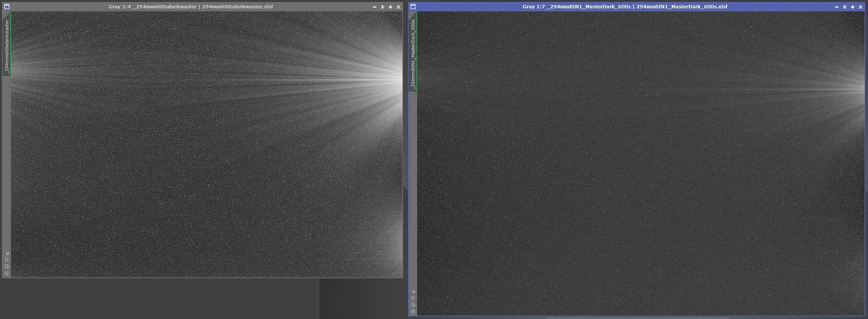This screenshot has height=319, width=868.
Task: Open window menu icon of 294mm600sdarkmaster window
Action: (x=7, y=6)
